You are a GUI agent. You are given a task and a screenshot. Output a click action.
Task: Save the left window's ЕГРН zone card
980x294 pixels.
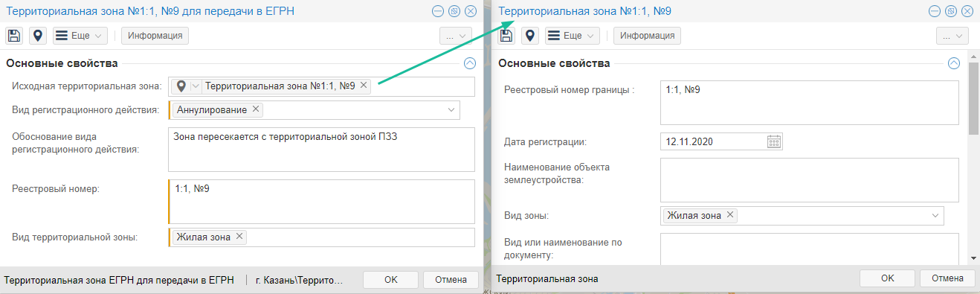click(x=15, y=36)
